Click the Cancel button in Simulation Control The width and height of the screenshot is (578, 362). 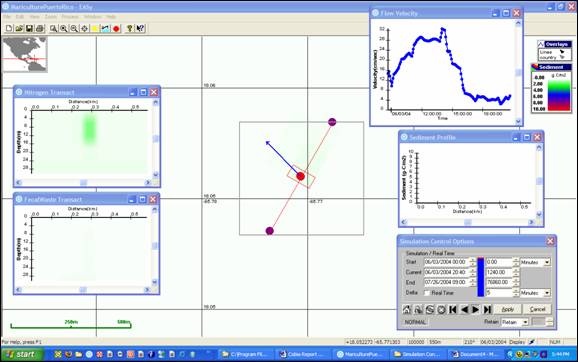point(537,309)
